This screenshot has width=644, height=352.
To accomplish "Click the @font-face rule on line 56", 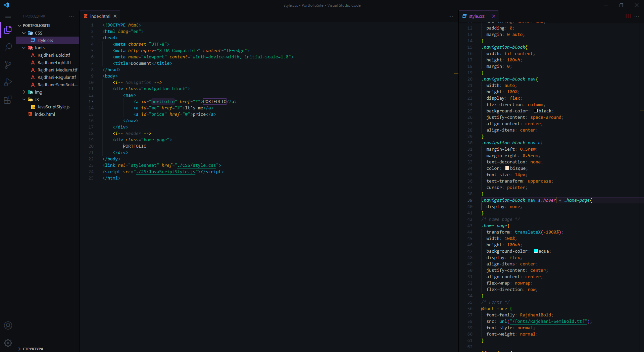I will tap(494, 309).
